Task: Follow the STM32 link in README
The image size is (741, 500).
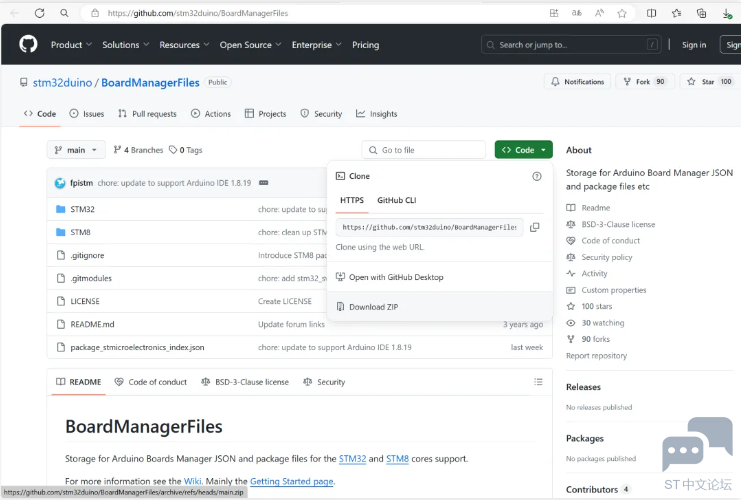Action: [352, 458]
